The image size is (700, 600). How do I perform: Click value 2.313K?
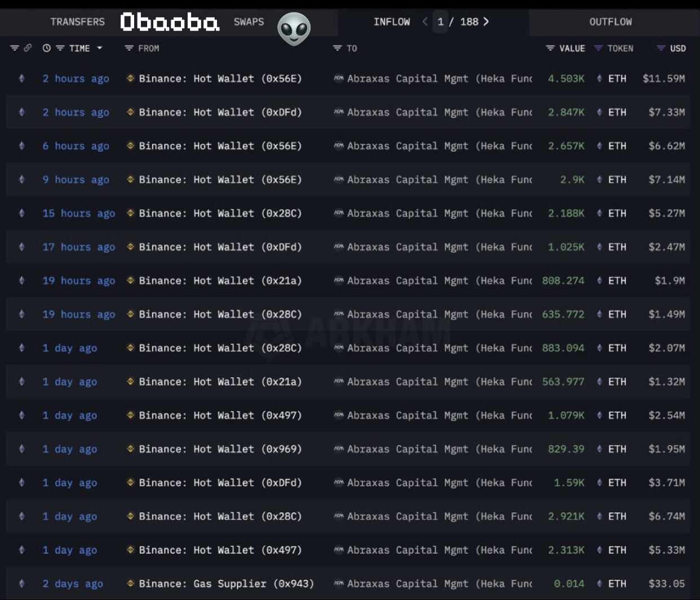[566, 550]
